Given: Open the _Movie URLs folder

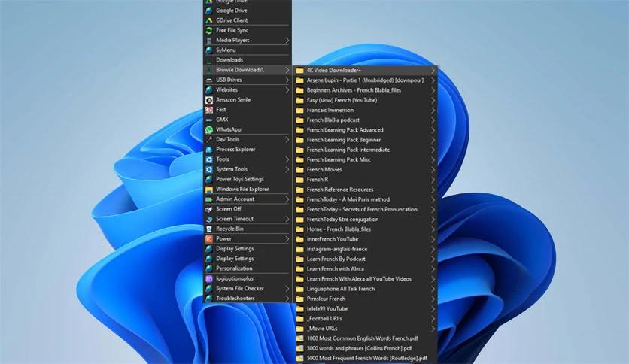Looking at the screenshot, I should pos(366,329).
